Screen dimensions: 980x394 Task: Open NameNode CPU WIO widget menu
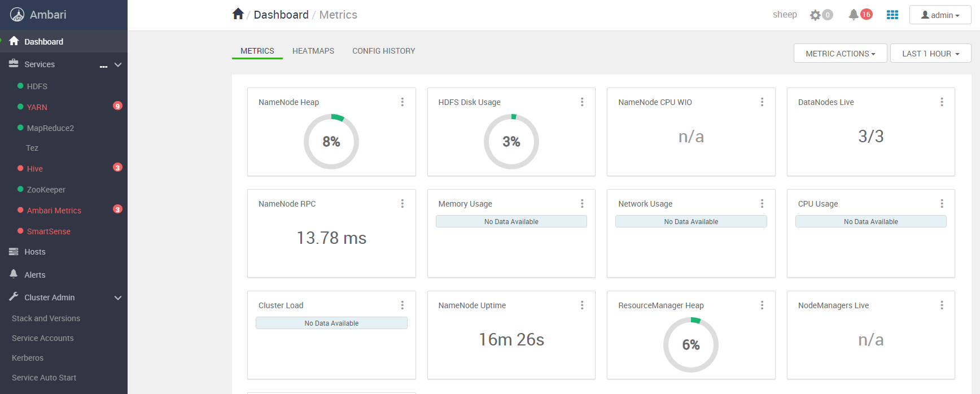tap(762, 102)
